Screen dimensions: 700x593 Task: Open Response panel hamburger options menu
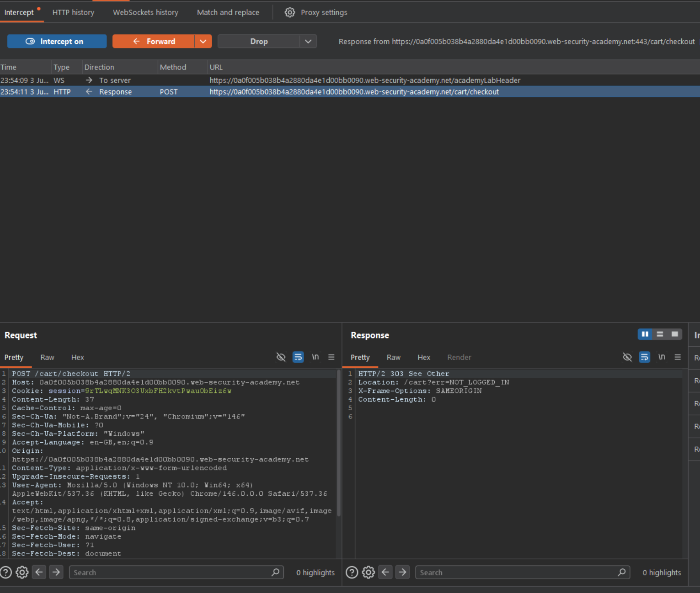pos(678,357)
